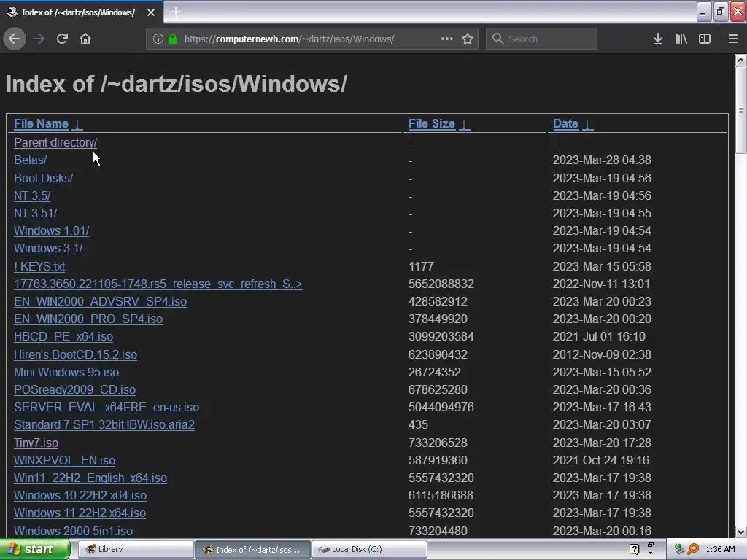Screen dimensions: 747x560
Task: Open the ! KEYS.txt file
Action: click(39, 266)
